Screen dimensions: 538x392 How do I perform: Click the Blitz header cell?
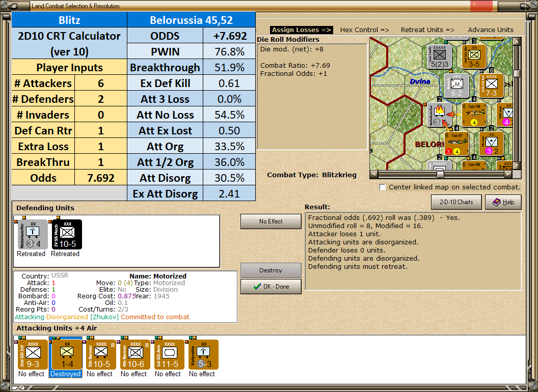point(69,20)
